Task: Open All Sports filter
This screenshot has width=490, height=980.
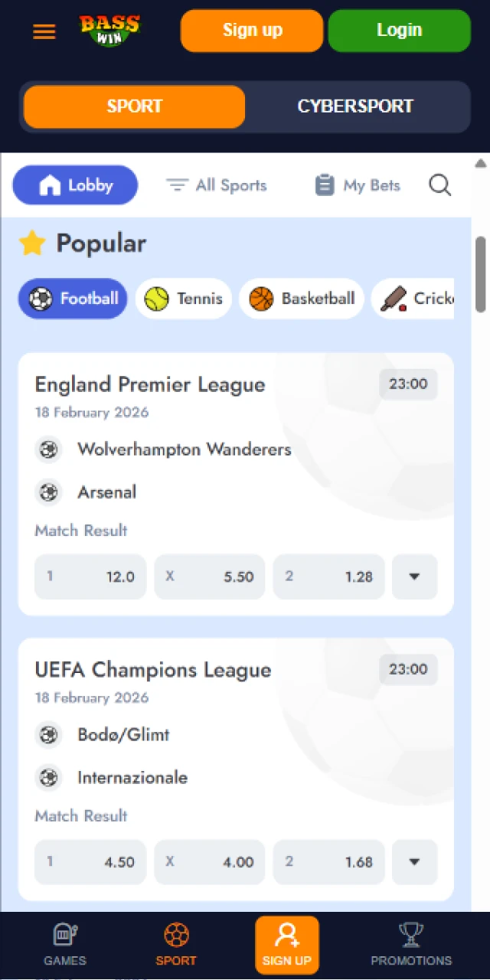Action: click(217, 185)
